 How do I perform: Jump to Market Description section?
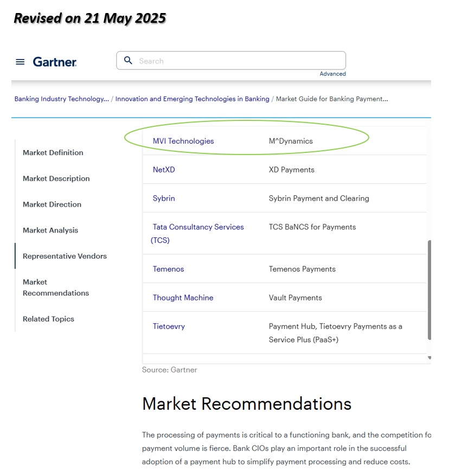click(x=56, y=178)
